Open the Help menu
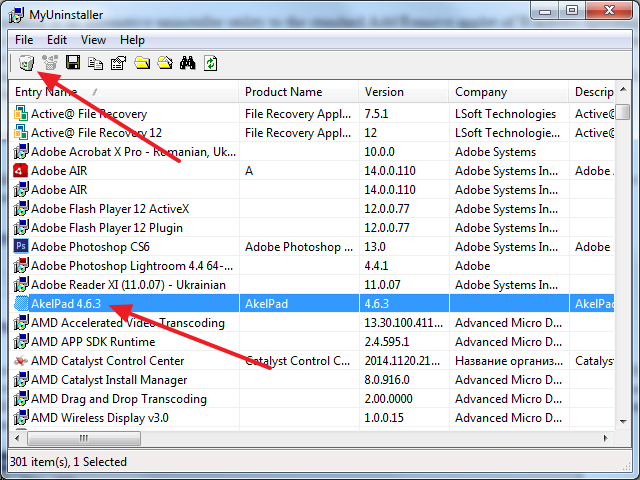640x480 pixels. click(132, 40)
